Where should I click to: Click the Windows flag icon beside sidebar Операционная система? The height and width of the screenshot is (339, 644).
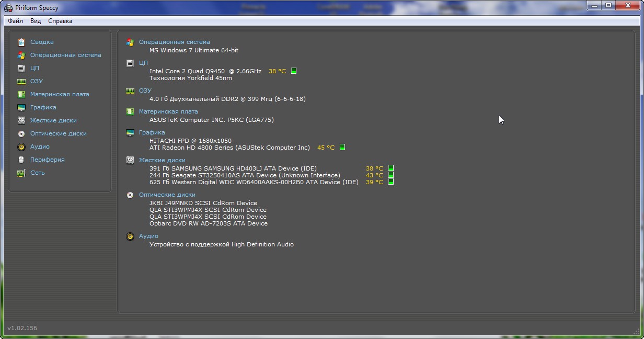[21, 55]
